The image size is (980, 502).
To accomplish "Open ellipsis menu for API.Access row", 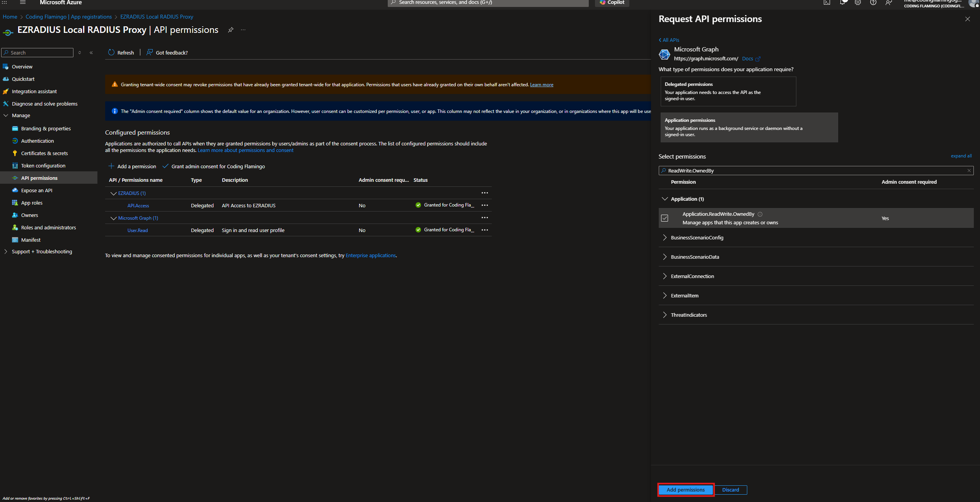I will 485,205.
